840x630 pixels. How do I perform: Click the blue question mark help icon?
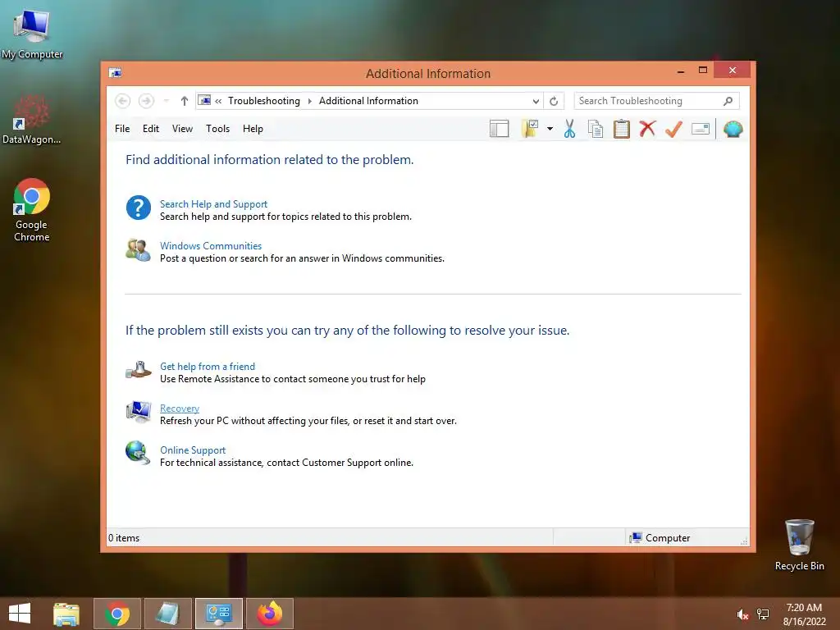[138, 208]
